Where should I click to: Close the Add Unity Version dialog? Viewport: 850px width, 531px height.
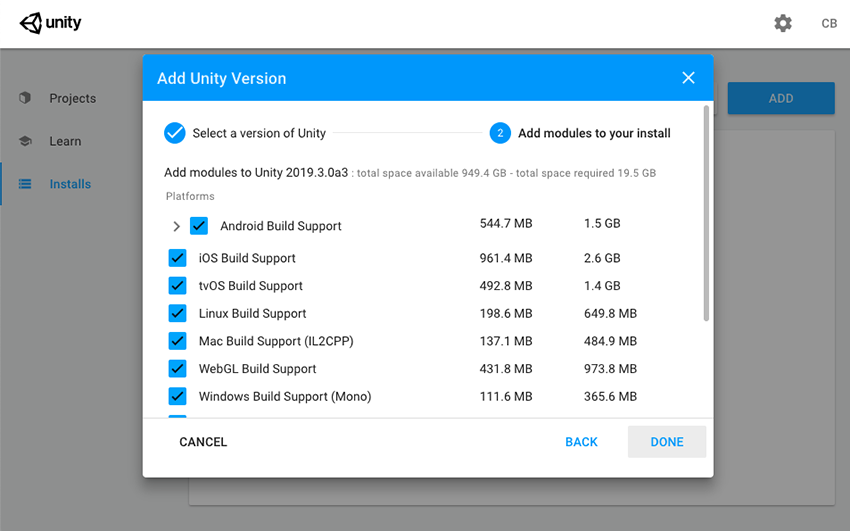(x=688, y=78)
